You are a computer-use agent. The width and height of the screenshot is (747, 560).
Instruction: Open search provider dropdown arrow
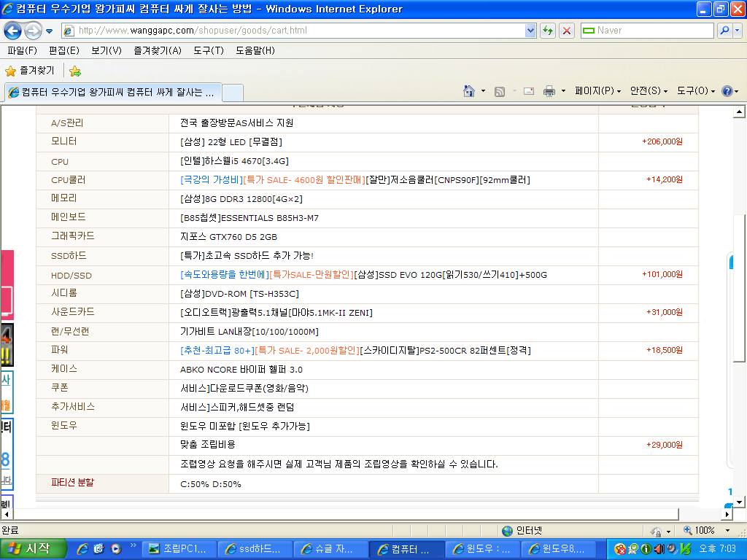(738, 31)
